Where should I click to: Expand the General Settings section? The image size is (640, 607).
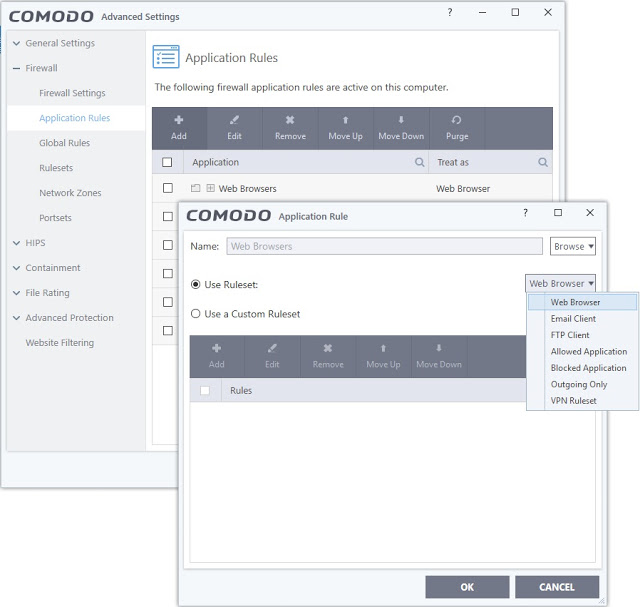pyautogui.click(x=16, y=43)
